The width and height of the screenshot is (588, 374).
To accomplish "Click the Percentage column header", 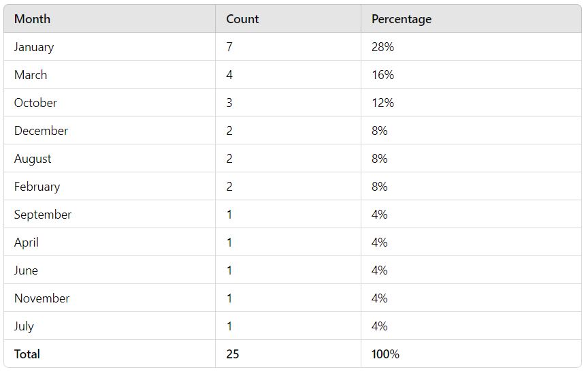I will (402, 19).
